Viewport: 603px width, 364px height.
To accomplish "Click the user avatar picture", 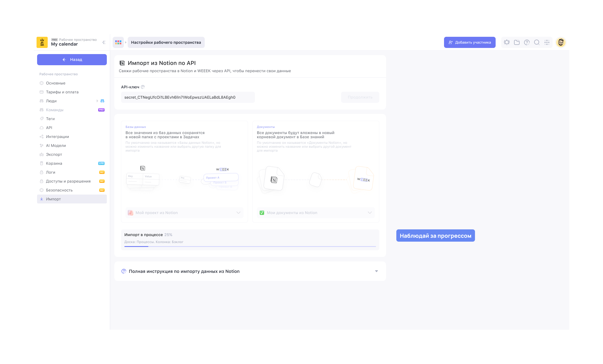I will (561, 42).
